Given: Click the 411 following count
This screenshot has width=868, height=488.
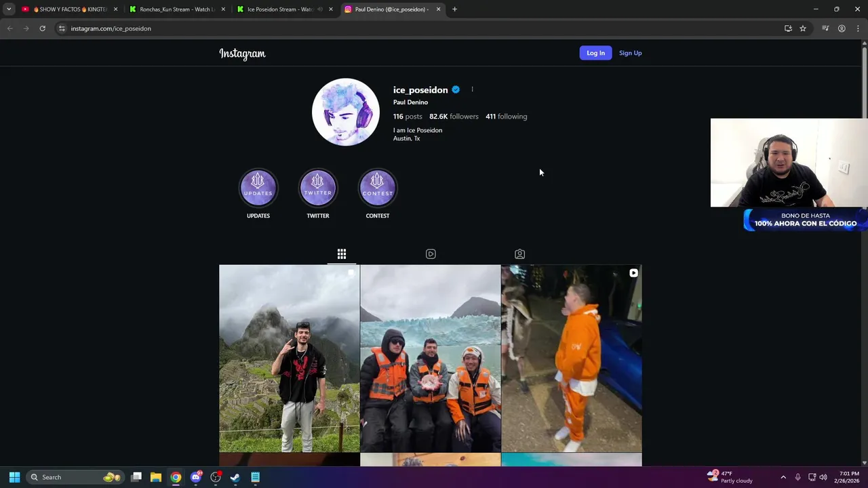Looking at the screenshot, I should [x=506, y=117].
